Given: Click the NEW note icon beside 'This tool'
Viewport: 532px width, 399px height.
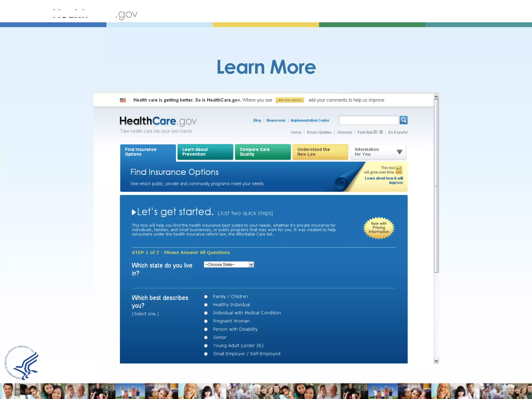Looking at the screenshot, I should pos(399,170).
